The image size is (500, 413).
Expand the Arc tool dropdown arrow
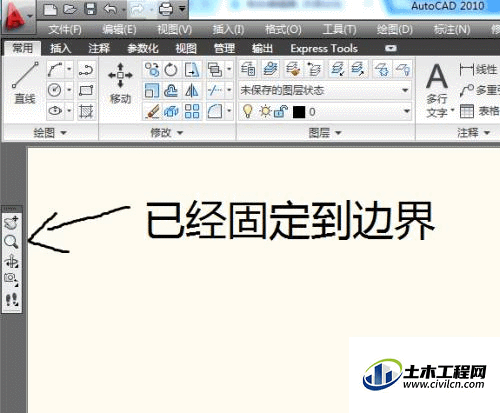click(x=69, y=69)
